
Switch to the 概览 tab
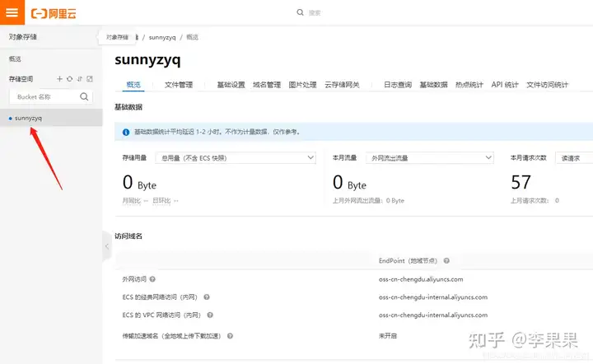click(x=133, y=85)
